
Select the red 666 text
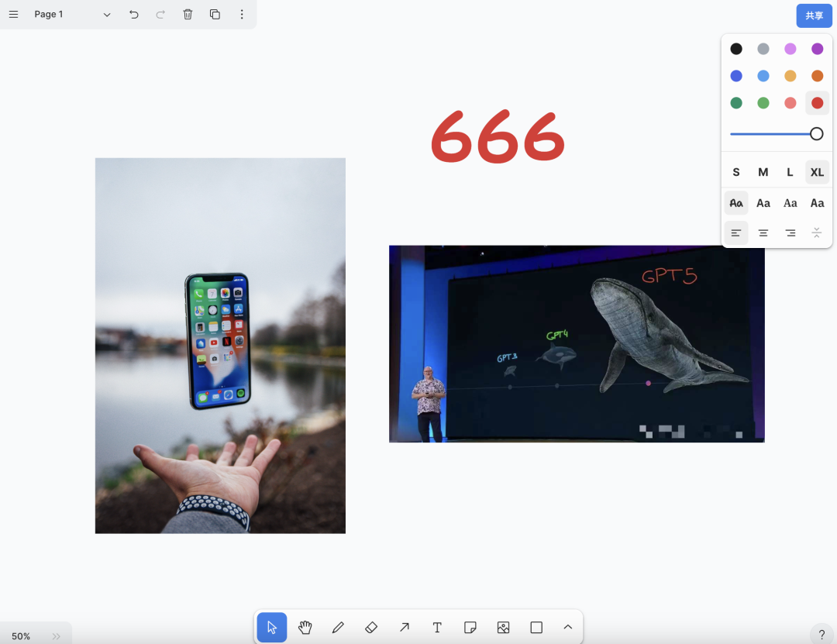(x=498, y=136)
